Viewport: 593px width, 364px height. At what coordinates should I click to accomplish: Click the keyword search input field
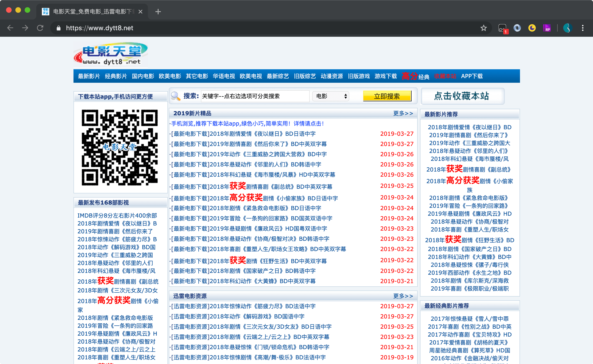(255, 96)
